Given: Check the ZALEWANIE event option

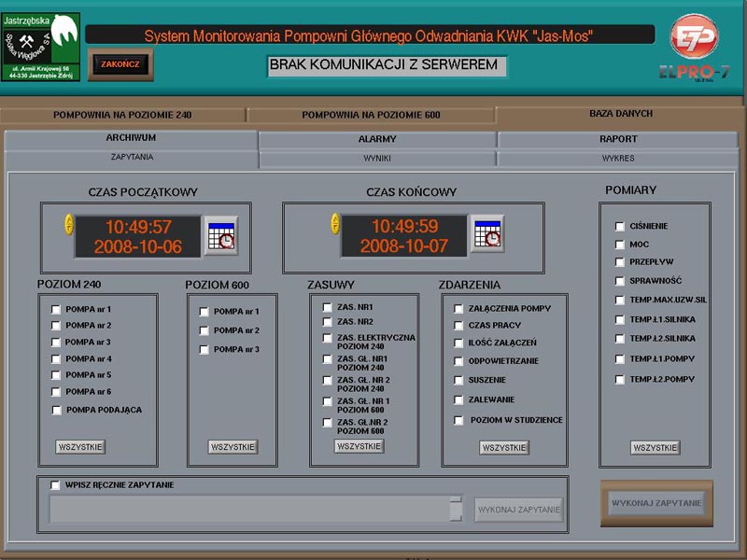Looking at the screenshot, I should (x=458, y=400).
